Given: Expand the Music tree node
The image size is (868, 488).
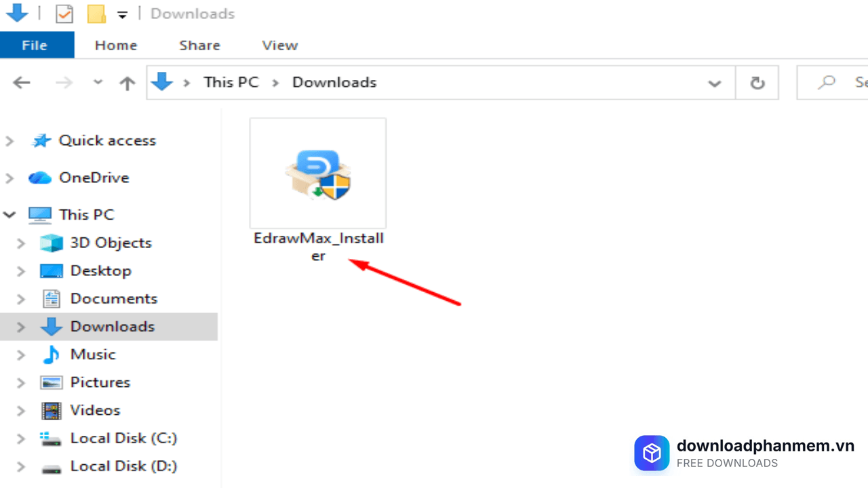Looking at the screenshot, I should coord(21,354).
